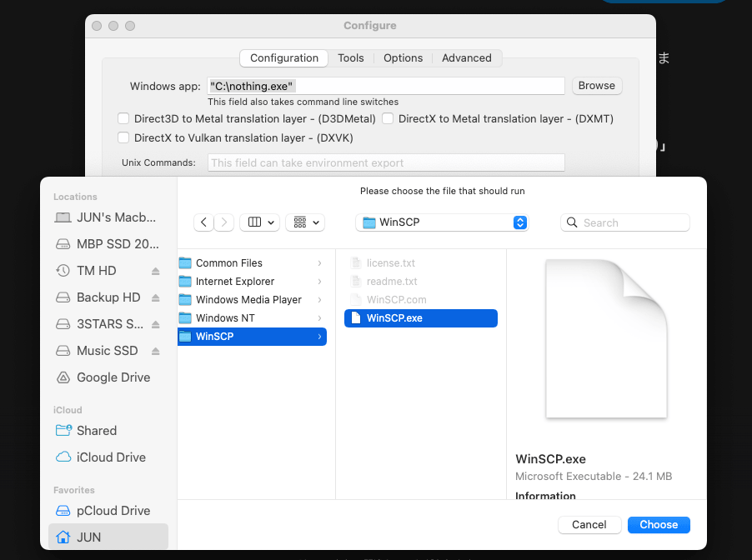Image resolution: width=752 pixels, height=560 pixels.
Task: Switch to the Advanced tab
Action: click(466, 58)
